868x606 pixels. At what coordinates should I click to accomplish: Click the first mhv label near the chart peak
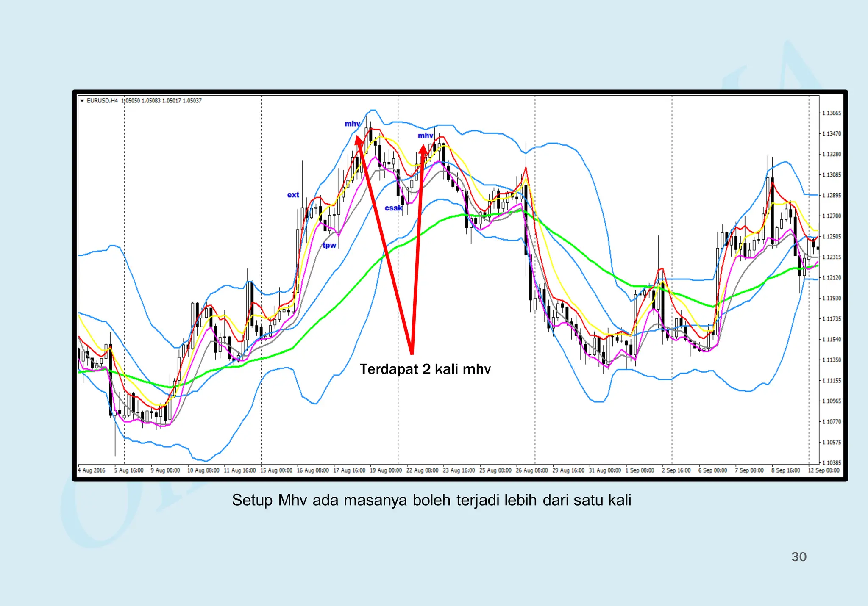point(352,124)
